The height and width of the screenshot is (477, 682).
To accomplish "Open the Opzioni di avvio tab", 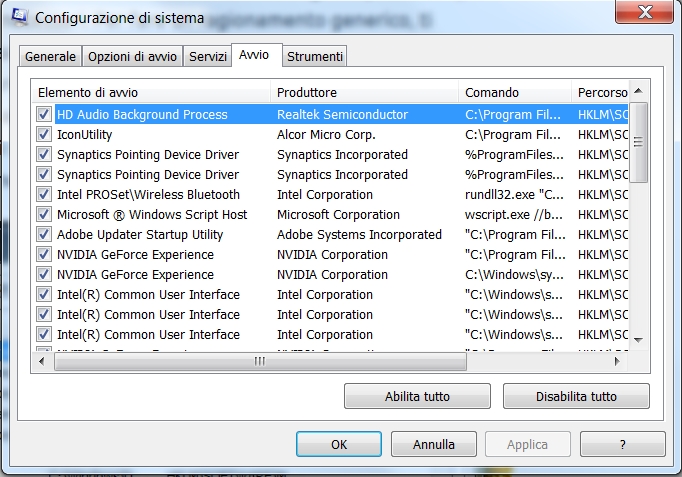I will 132,57.
